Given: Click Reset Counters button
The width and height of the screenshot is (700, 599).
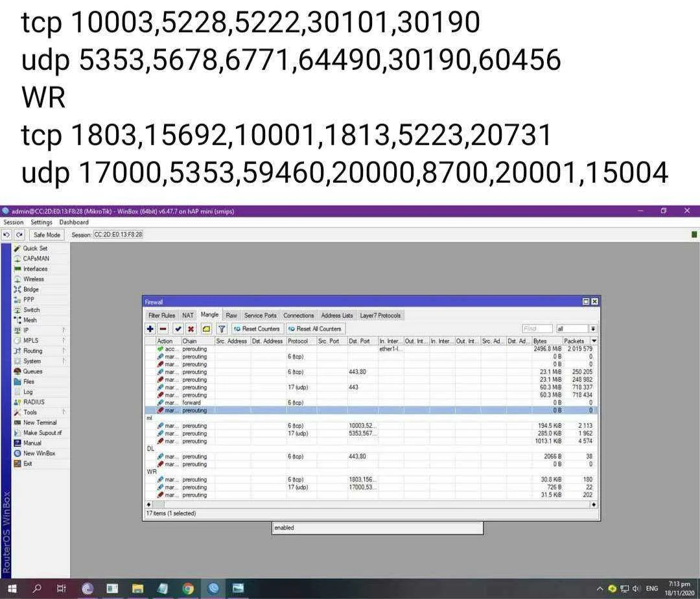Looking at the screenshot, I should [257, 329].
